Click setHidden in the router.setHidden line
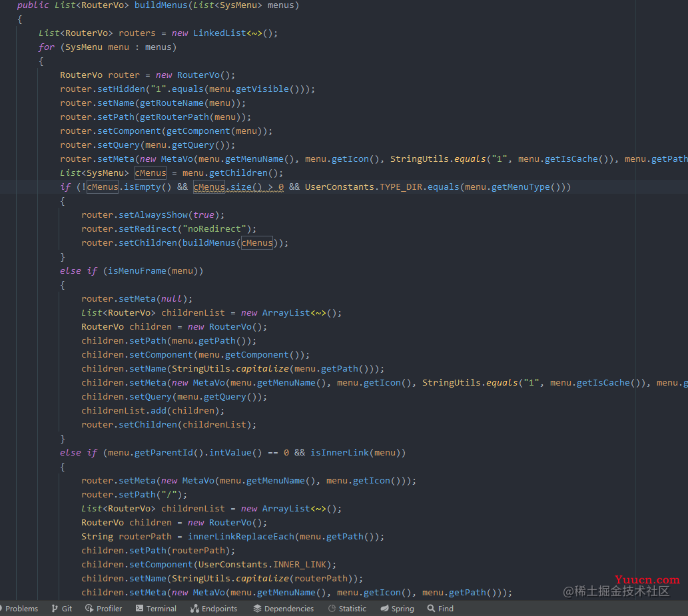The width and height of the screenshot is (688, 616). click(121, 89)
